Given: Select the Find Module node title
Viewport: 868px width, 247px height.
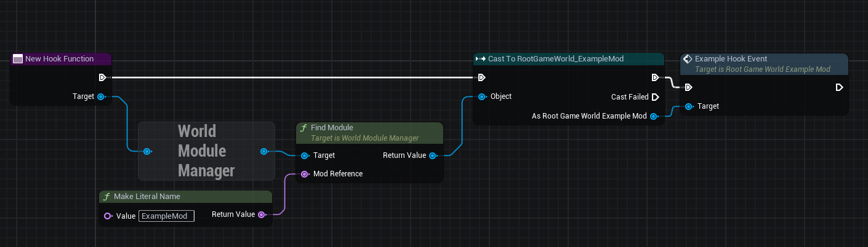Looking at the screenshot, I should coord(332,128).
